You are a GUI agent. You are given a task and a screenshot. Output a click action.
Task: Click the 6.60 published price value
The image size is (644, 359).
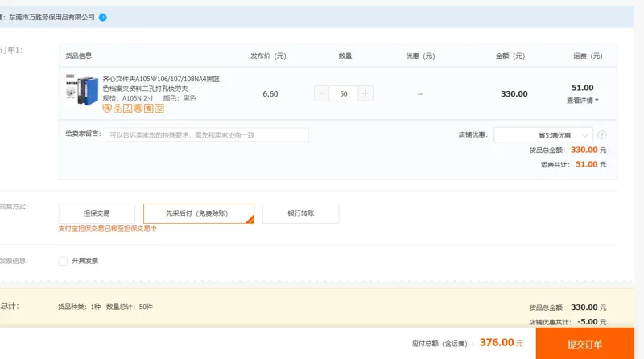(270, 93)
